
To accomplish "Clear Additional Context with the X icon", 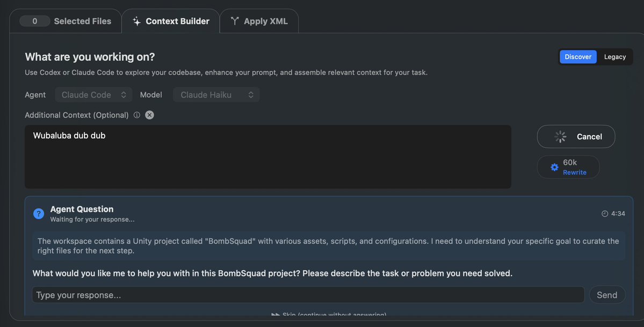I will click(149, 115).
